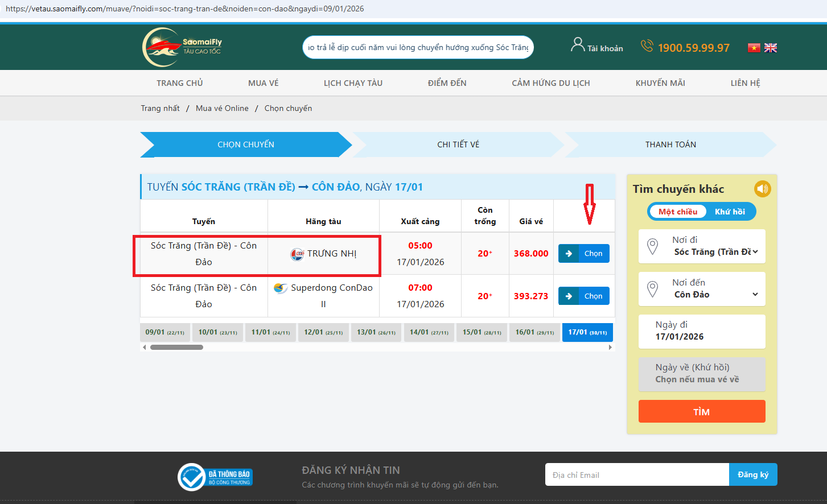
Task: Click the Mua vé Online breadcrumb link
Action: pyautogui.click(x=222, y=108)
